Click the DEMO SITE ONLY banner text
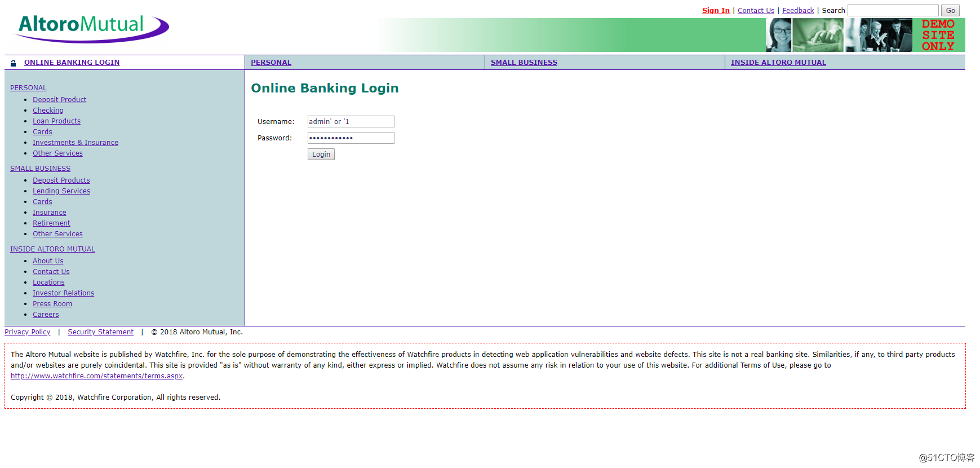Viewport: 980px width, 468px height. coord(938,35)
